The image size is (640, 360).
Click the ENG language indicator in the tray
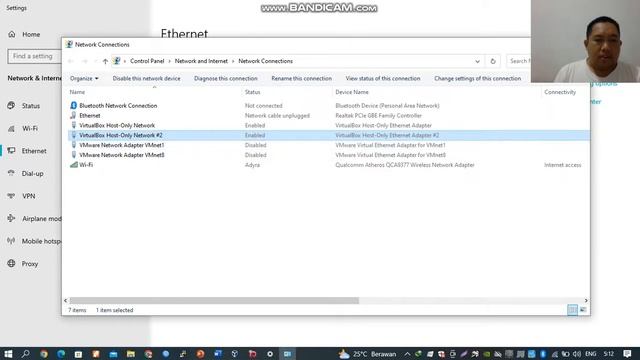click(591, 354)
